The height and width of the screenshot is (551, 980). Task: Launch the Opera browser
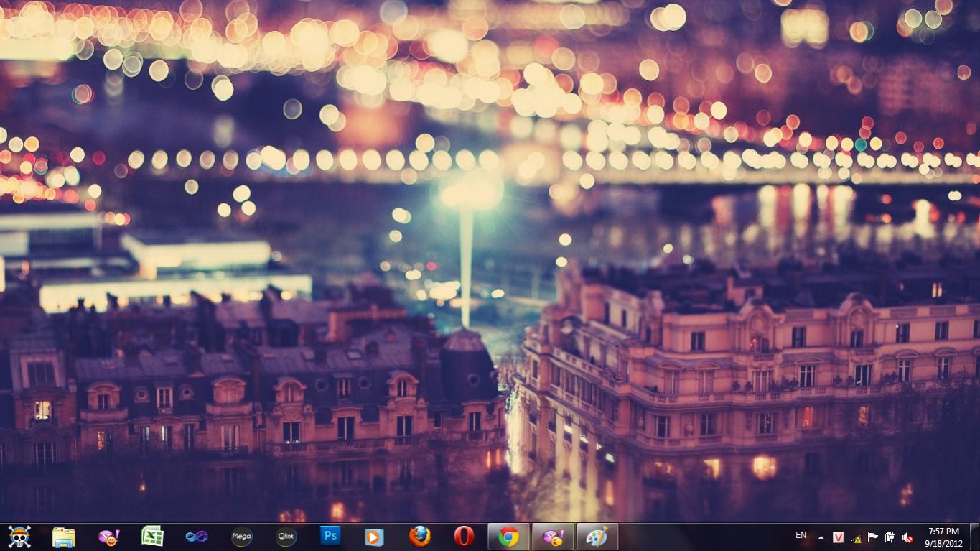[x=464, y=537]
